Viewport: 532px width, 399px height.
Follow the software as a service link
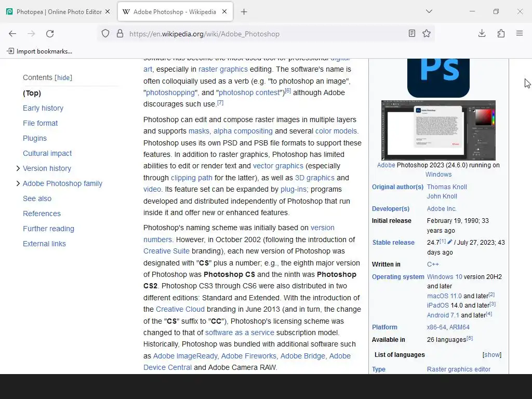tap(240, 333)
